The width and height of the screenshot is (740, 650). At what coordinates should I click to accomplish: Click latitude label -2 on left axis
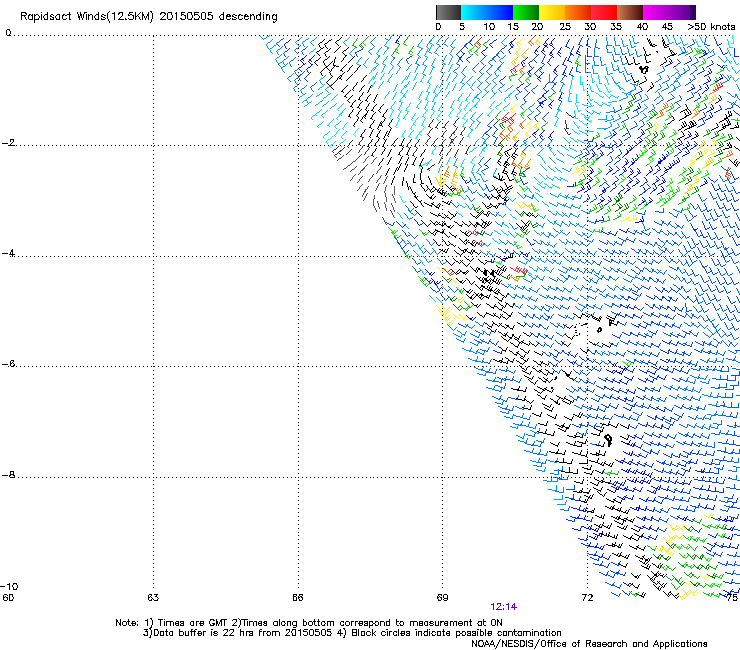(x=8, y=143)
